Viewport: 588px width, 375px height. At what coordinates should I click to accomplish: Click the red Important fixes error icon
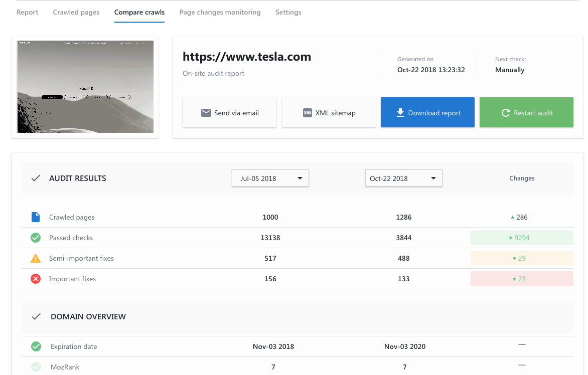click(x=36, y=279)
